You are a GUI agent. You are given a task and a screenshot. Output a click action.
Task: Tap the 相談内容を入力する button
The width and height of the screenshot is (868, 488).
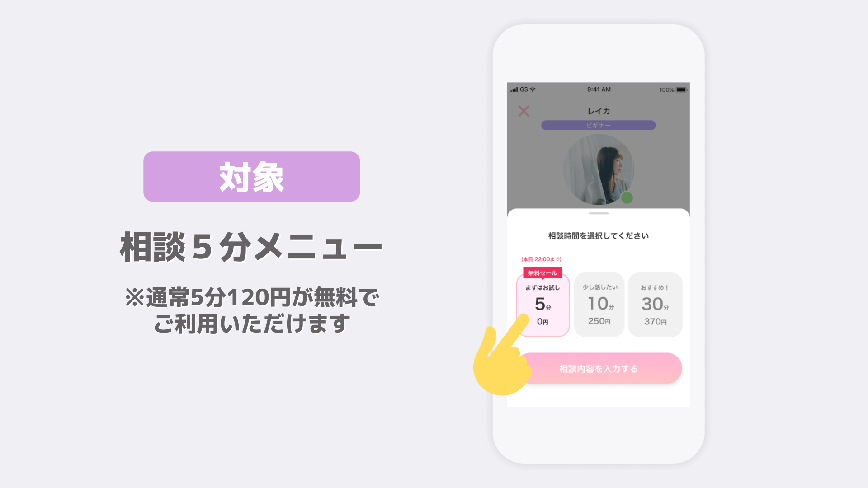coord(599,369)
